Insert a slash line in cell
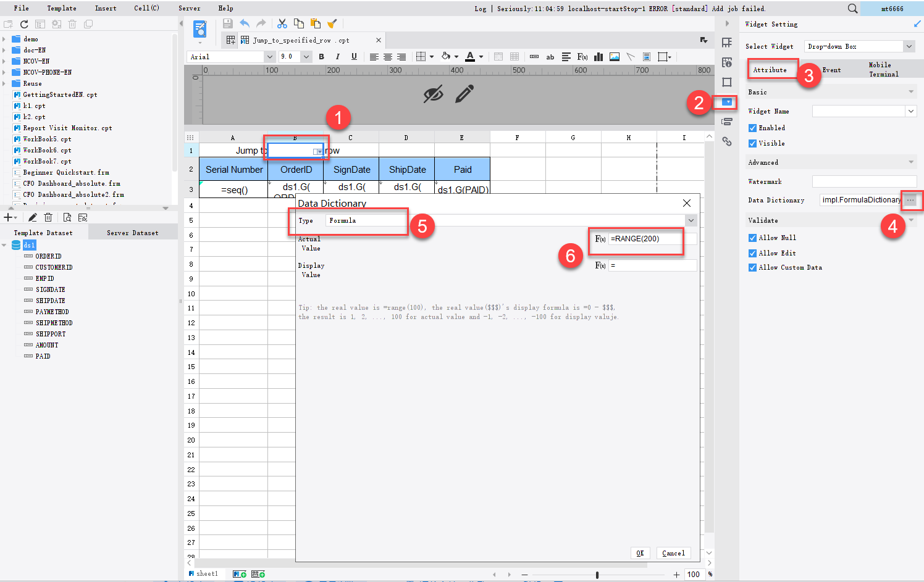Image resolution: width=924 pixels, height=582 pixels. (631, 57)
